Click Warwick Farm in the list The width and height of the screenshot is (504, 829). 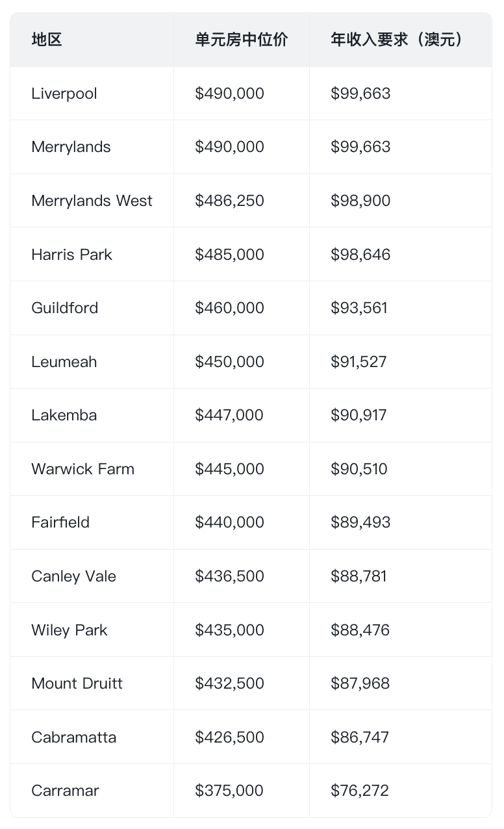[x=82, y=469]
